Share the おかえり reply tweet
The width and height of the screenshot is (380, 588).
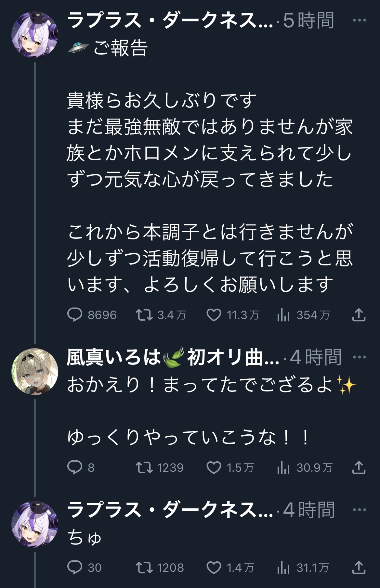359,467
